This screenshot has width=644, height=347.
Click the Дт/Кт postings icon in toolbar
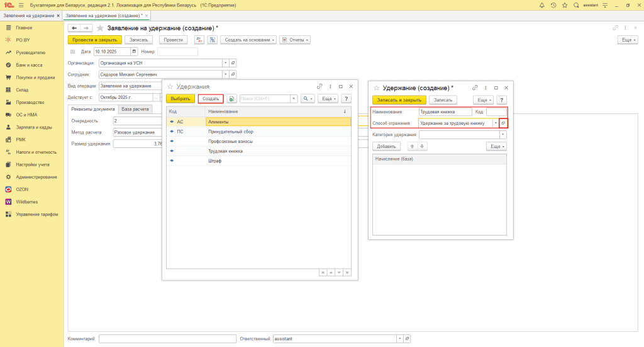[x=199, y=40]
